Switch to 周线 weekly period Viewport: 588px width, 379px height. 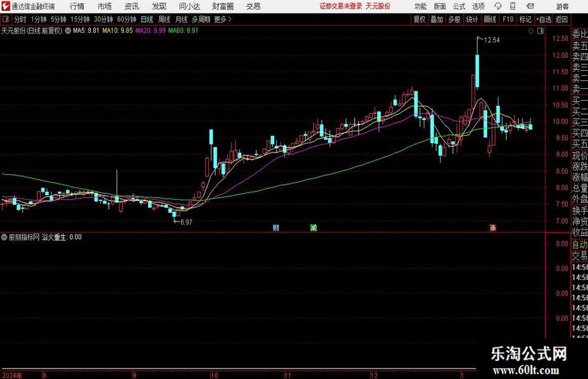(x=164, y=19)
